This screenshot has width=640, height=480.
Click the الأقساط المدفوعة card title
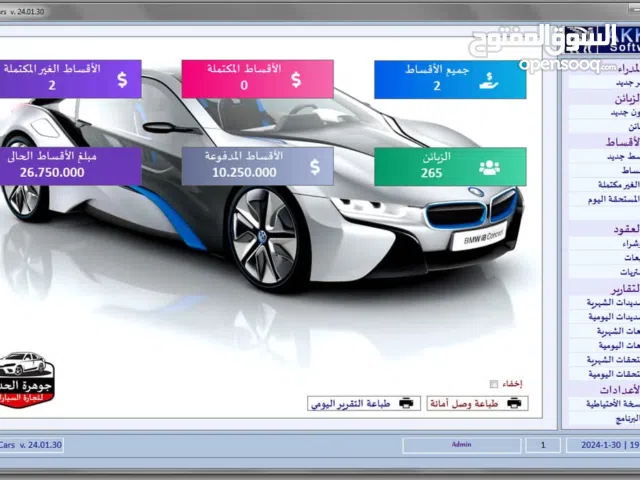click(x=244, y=156)
